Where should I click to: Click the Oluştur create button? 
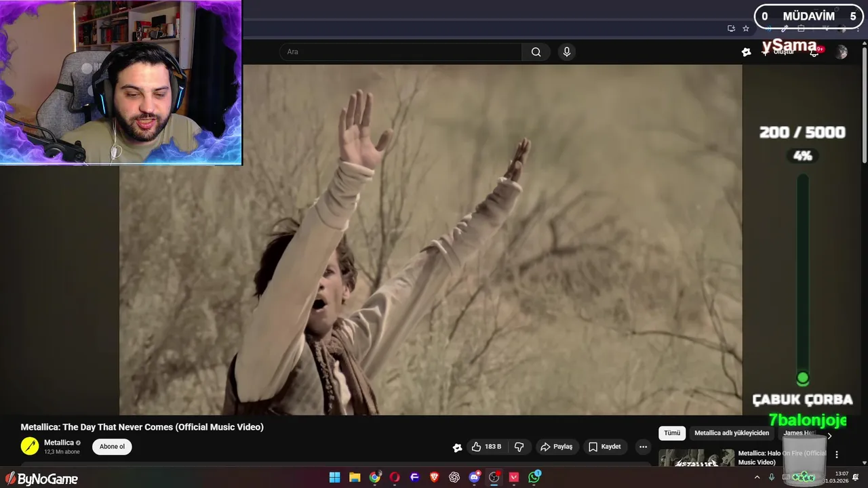click(778, 52)
